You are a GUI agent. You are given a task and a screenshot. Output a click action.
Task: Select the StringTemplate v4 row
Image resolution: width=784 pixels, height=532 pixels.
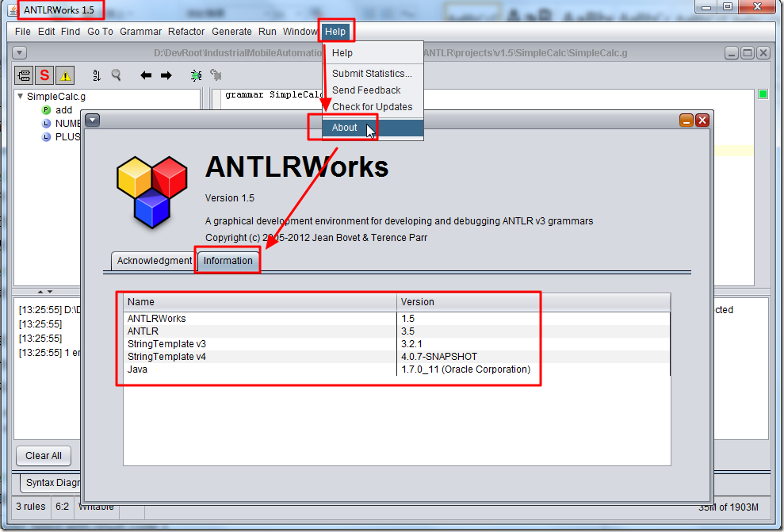coord(396,357)
